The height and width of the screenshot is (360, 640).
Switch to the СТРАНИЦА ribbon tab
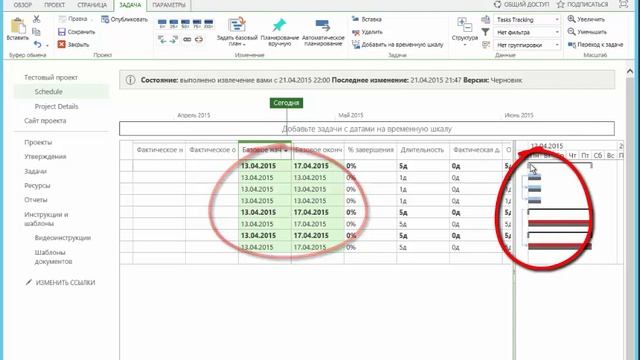(x=92, y=5)
